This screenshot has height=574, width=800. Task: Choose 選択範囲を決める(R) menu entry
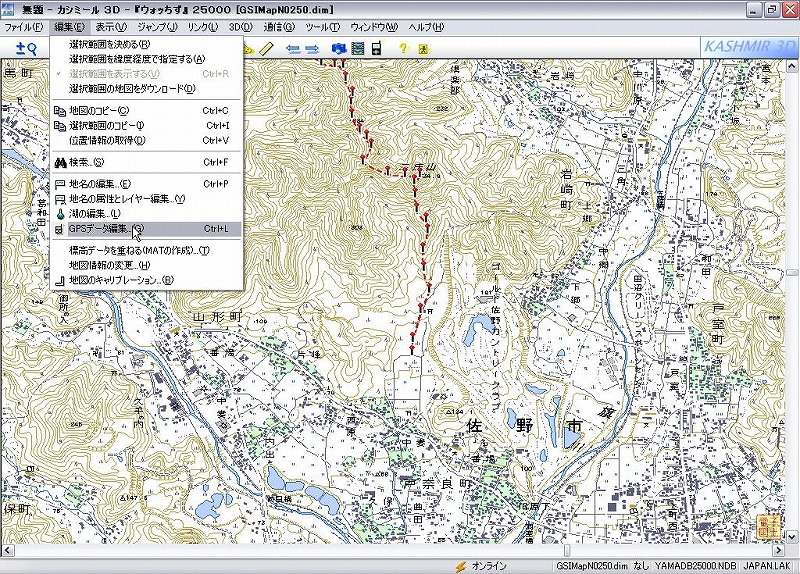(146, 44)
